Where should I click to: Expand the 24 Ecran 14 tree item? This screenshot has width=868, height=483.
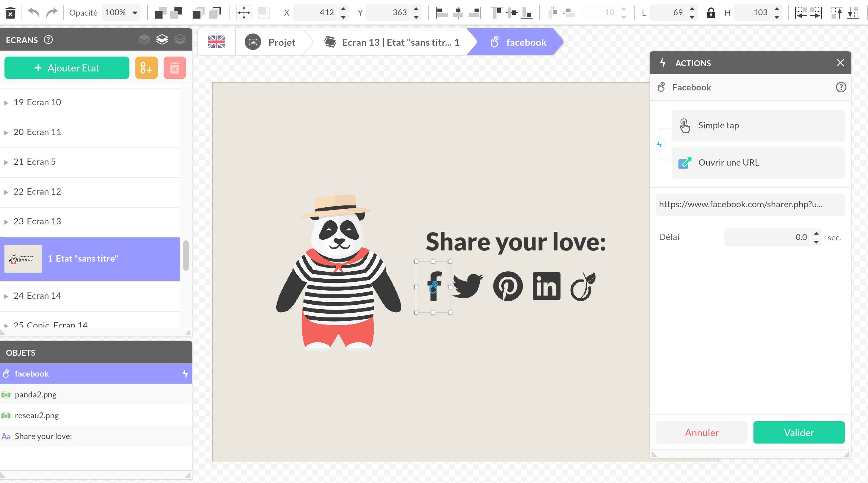6,296
